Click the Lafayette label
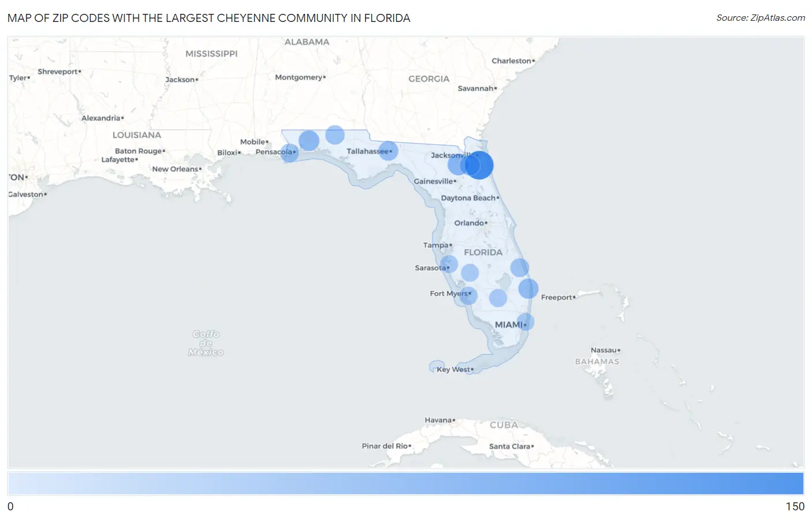812x519 pixels. tap(118, 160)
